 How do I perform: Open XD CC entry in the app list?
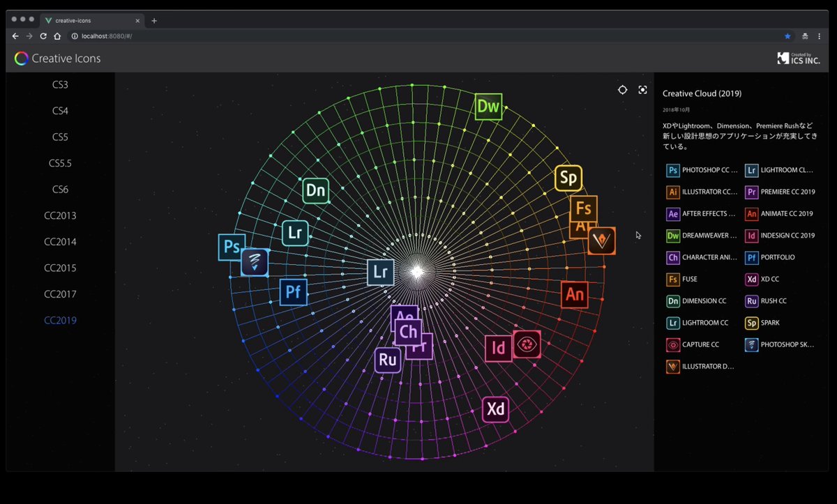pyautogui.click(x=762, y=279)
